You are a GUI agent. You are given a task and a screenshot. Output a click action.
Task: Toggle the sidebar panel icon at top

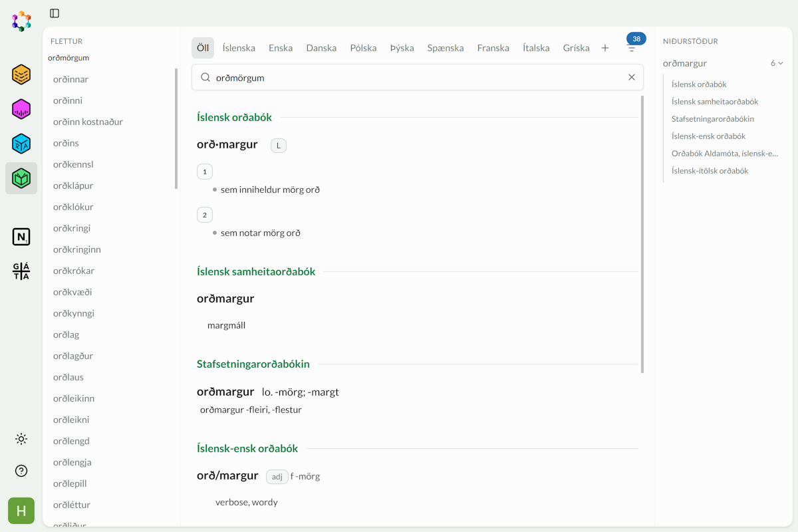(55, 13)
